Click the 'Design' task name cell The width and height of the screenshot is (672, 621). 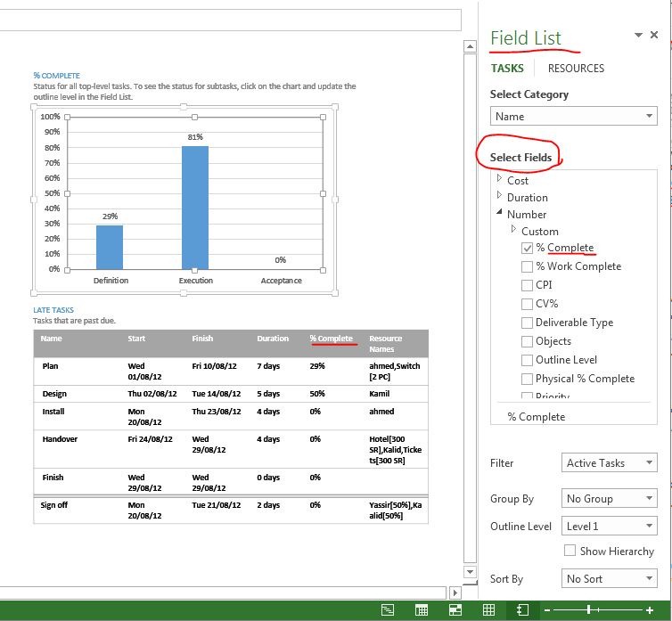point(54,394)
